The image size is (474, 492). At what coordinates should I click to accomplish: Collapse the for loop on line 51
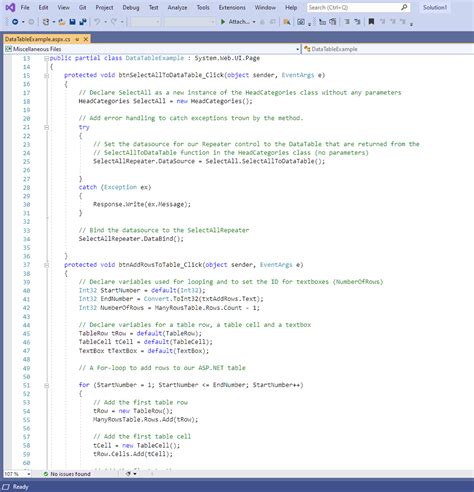(x=46, y=386)
